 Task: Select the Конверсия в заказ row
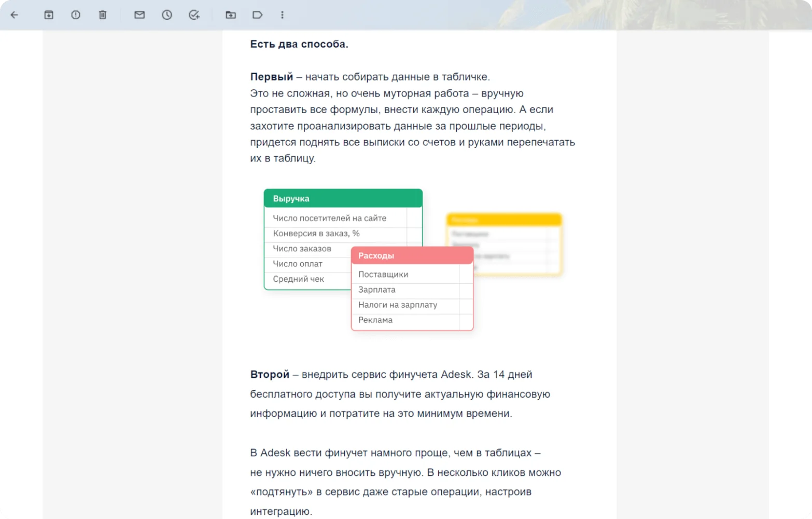point(316,233)
